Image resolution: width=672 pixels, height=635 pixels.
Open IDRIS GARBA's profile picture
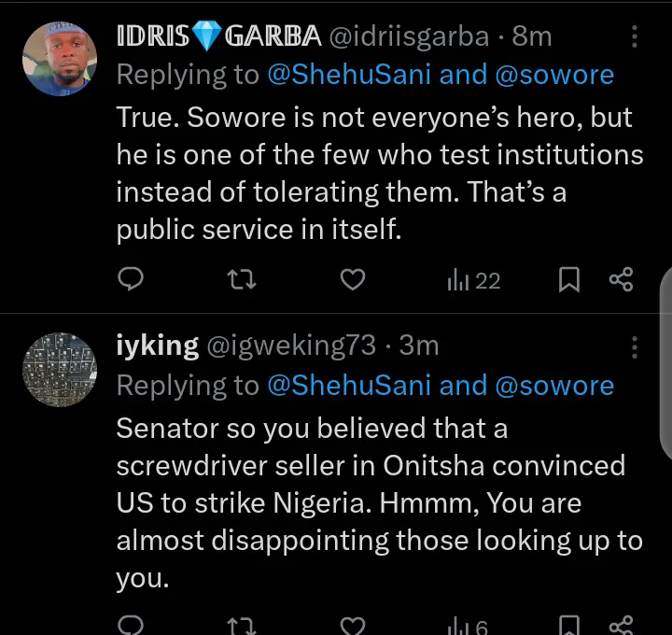pyautogui.click(x=60, y=58)
